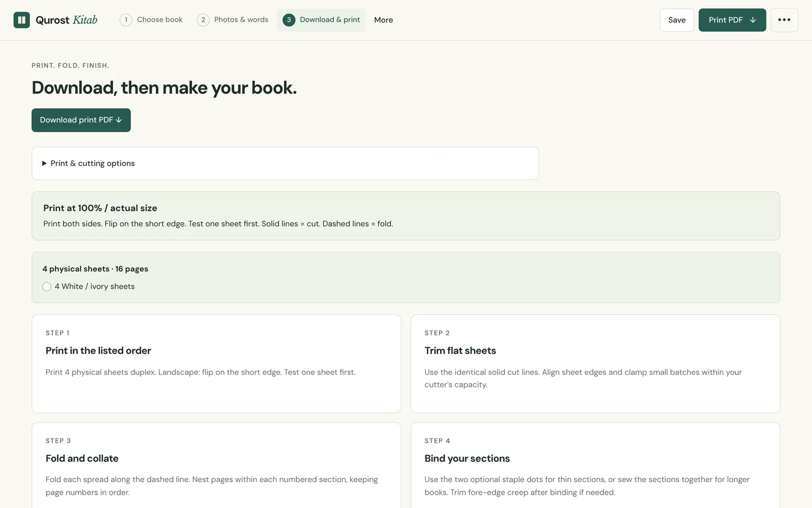The width and height of the screenshot is (812, 508).
Task: Click the Fold each spread along dashed line description
Action: coord(212,486)
